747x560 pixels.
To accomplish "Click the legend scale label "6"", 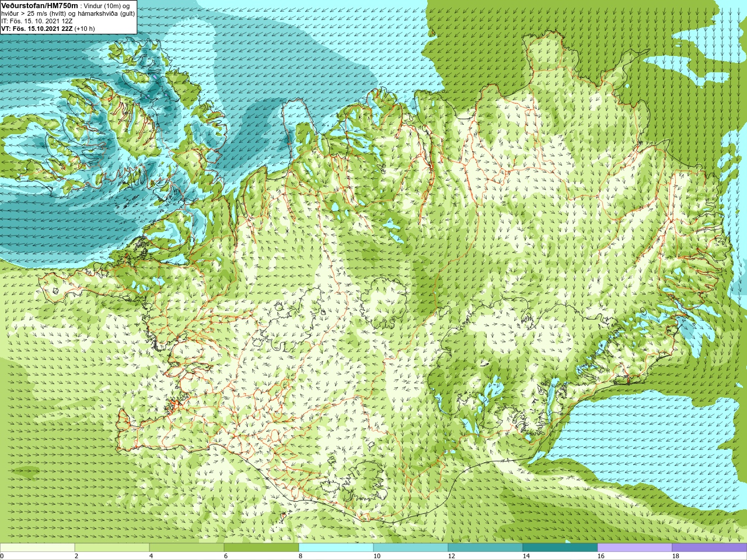I will pyautogui.click(x=226, y=556).
